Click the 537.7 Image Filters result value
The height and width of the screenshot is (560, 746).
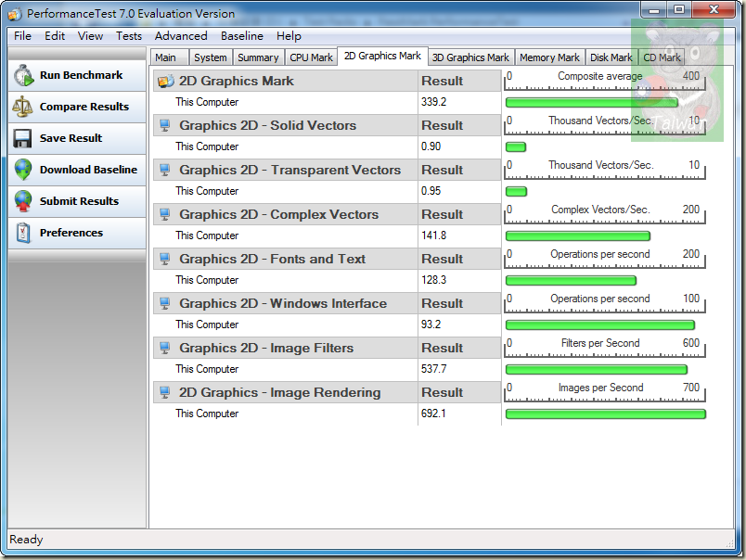click(x=433, y=369)
